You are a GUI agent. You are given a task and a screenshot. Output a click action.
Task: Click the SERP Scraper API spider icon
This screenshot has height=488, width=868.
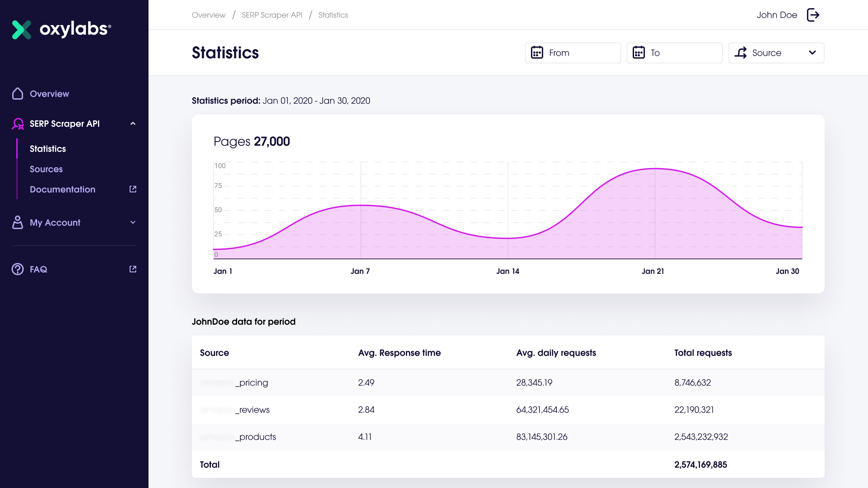click(x=17, y=124)
